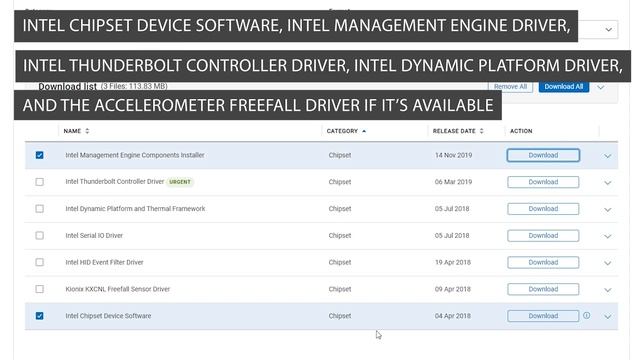Click the Remove All button
This screenshot has height=360, width=640.
pos(510,87)
